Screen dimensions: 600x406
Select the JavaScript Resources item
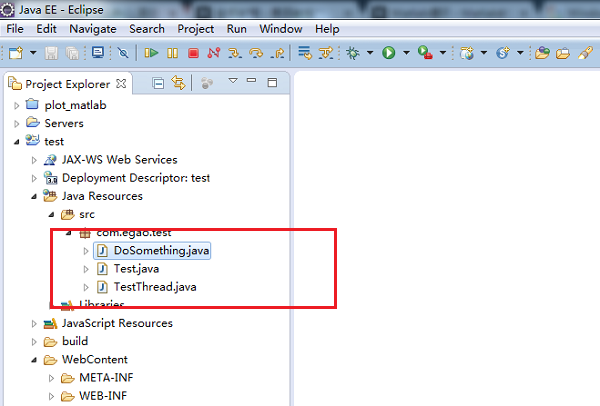coord(117,323)
